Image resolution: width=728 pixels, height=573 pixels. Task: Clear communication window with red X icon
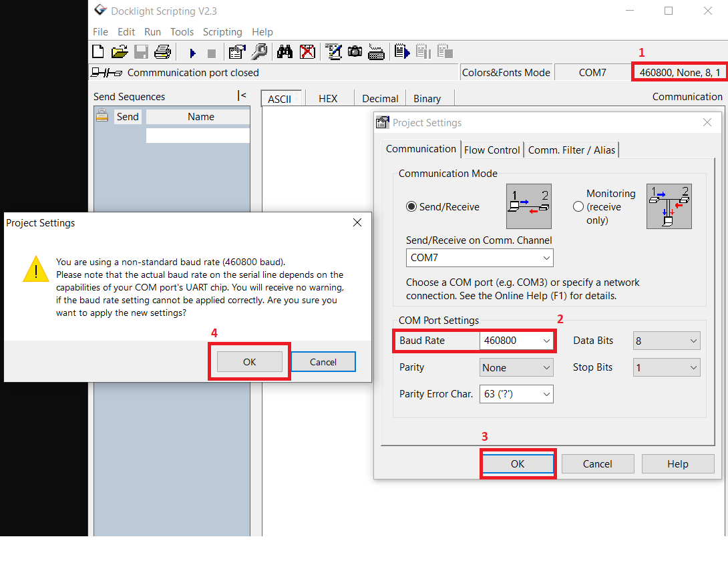point(307,51)
